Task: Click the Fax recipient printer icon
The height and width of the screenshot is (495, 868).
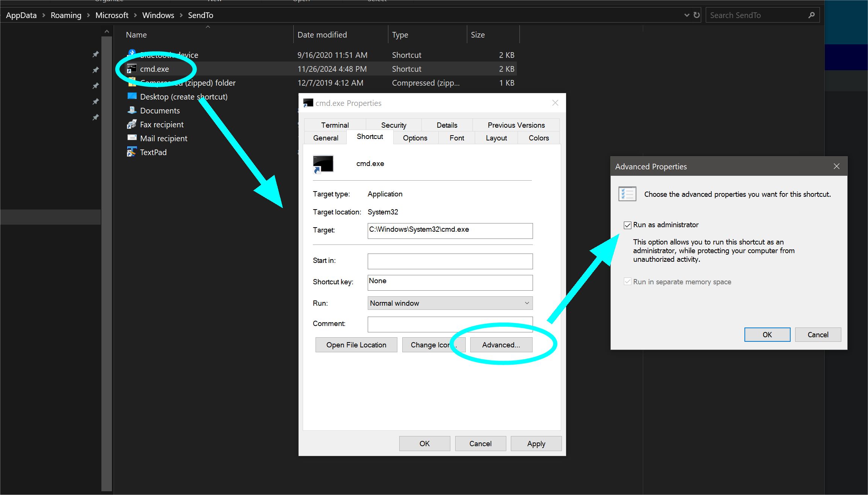Action: 131,124
